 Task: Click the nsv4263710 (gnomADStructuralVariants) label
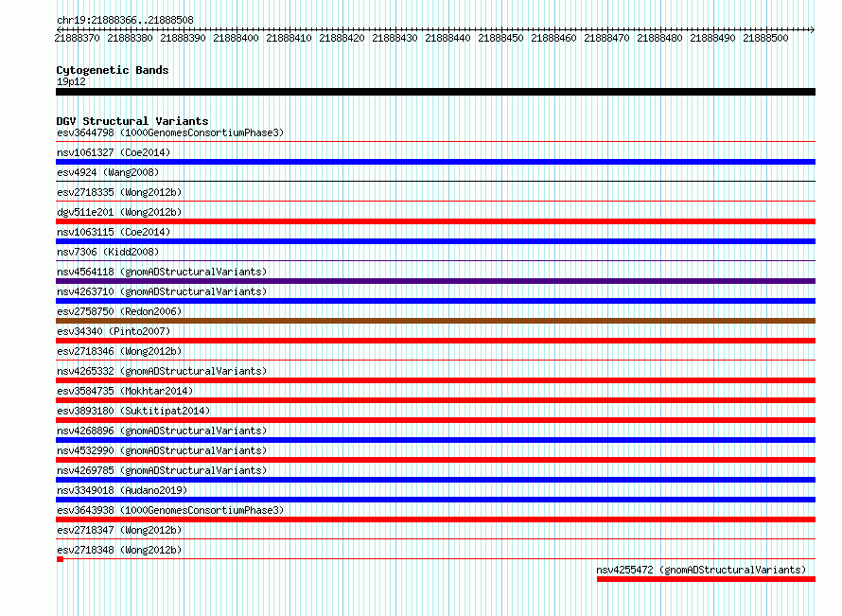tap(162, 291)
